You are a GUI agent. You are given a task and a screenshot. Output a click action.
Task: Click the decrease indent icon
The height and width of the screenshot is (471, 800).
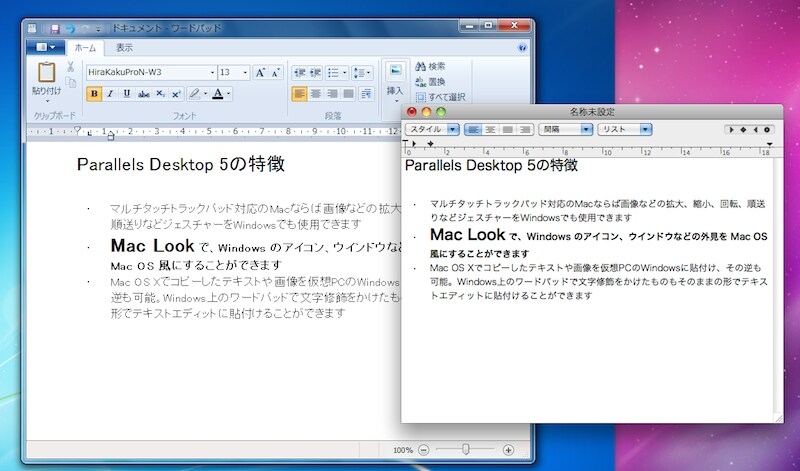coord(299,72)
